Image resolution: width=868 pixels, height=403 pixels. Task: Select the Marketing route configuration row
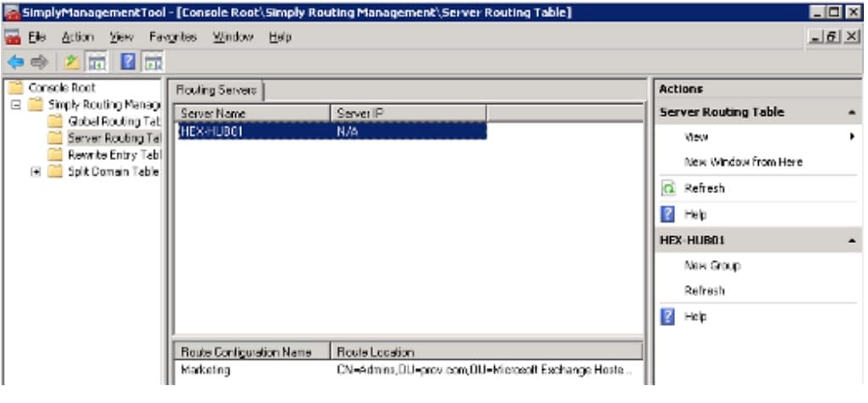(206, 370)
